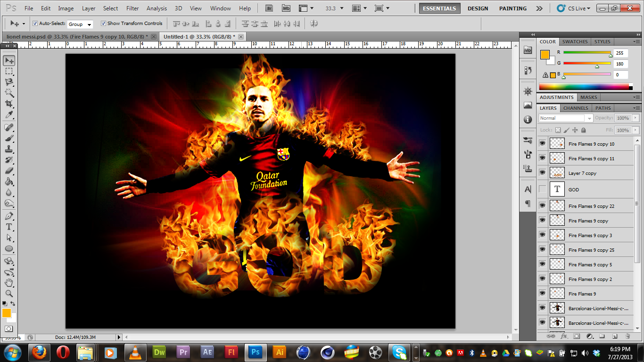
Task: Click the DESIGN workspace button
Action: tap(478, 8)
